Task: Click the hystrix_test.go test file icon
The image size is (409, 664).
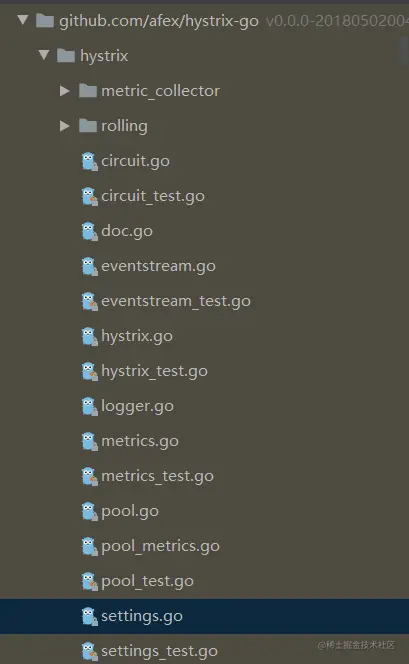Action: (x=89, y=371)
